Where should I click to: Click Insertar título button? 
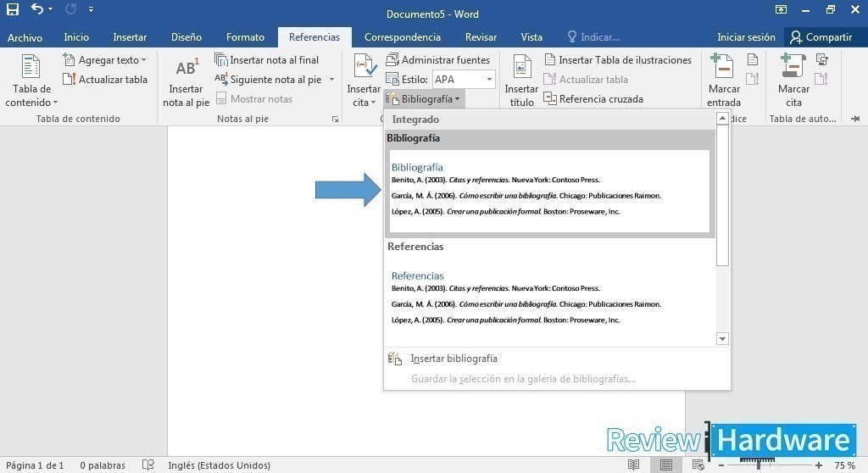[521, 81]
